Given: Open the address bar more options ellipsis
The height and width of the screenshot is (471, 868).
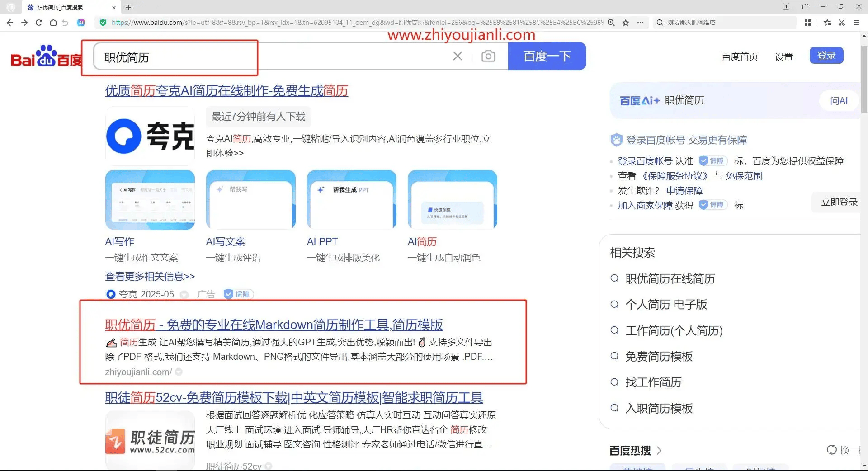Looking at the screenshot, I should (x=641, y=23).
